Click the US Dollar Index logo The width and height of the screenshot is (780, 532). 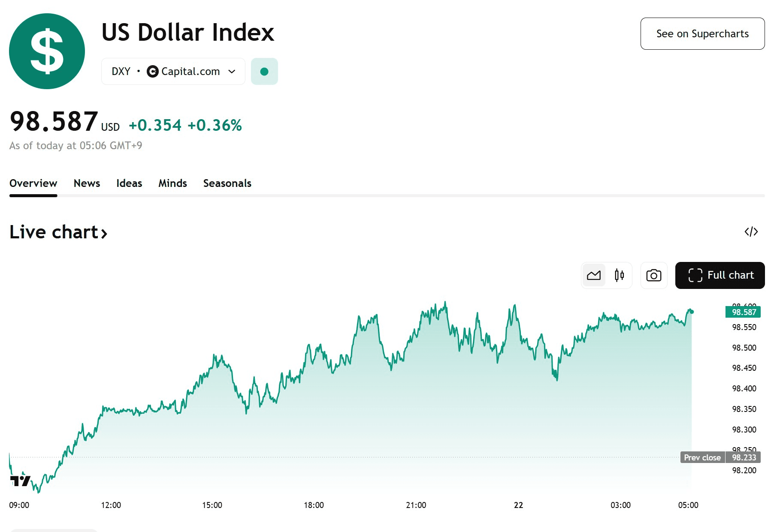(47, 51)
